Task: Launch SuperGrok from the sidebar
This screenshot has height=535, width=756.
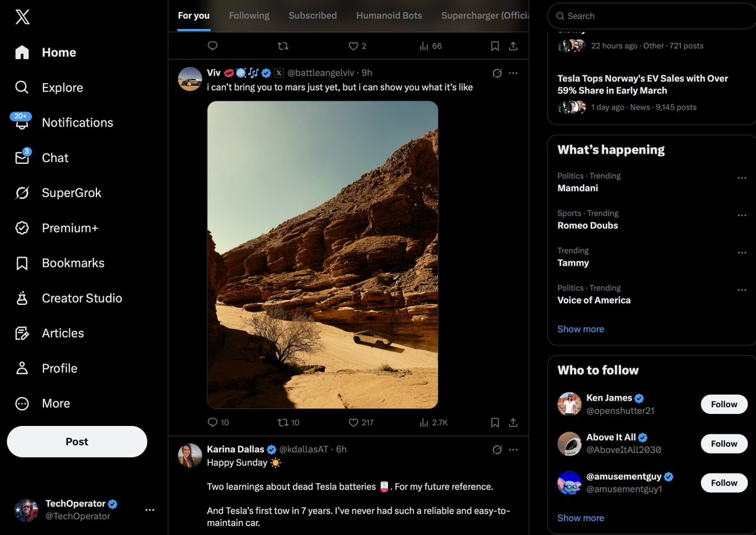Action: click(71, 193)
